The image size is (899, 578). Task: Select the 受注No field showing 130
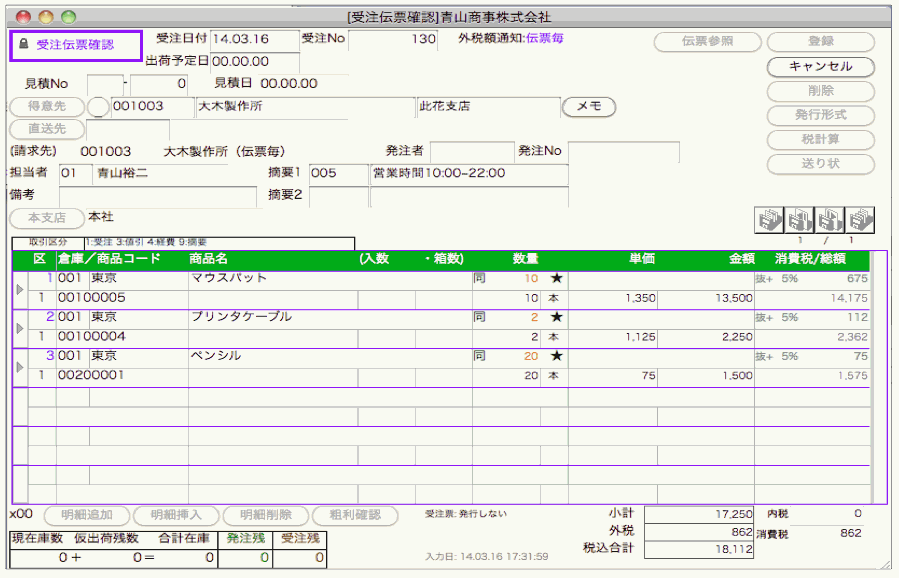(x=393, y=40)
